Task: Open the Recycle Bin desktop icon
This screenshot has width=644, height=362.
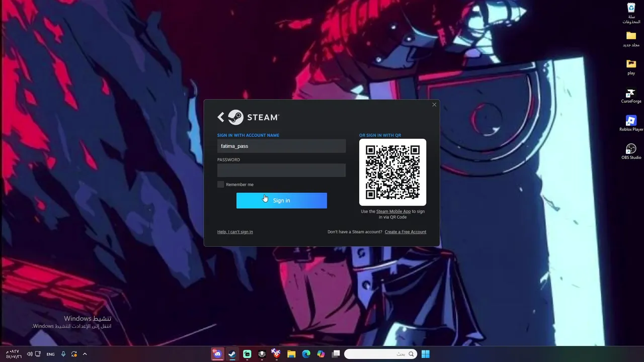Action: click(631, 13)
